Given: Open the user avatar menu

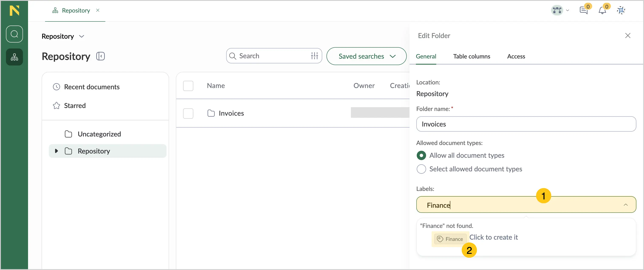Looking at the screenshot, I should pyautogui.click(x=557, y=10).
